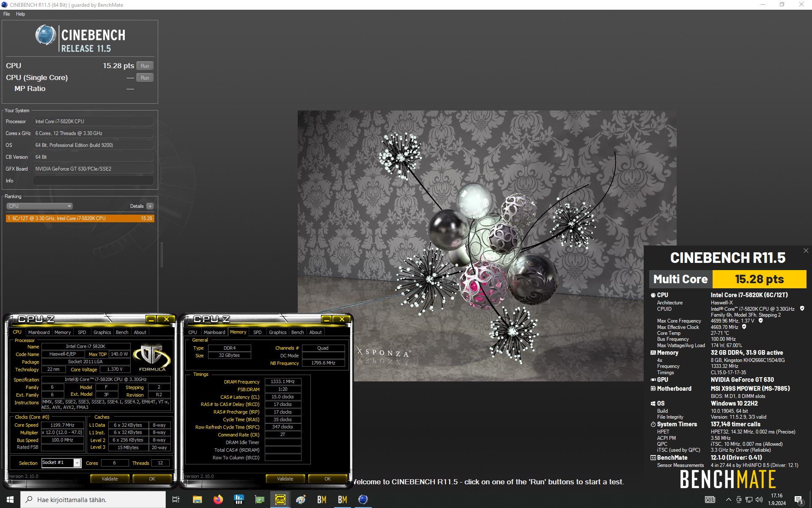This screenshot has height=508, width=812.
Task: Open SPD tab in right CPU-Z window
Action: point(258,332)
